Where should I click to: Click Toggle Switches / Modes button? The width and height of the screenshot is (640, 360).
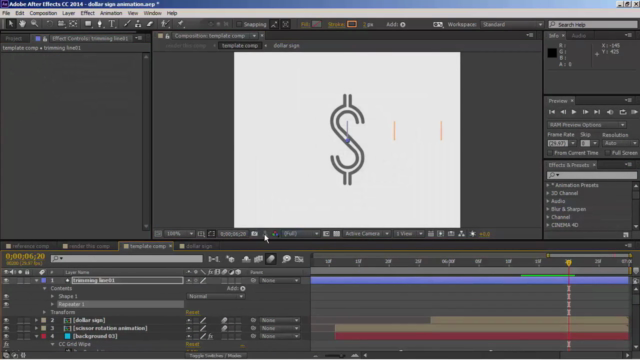(x=216, y=356)
